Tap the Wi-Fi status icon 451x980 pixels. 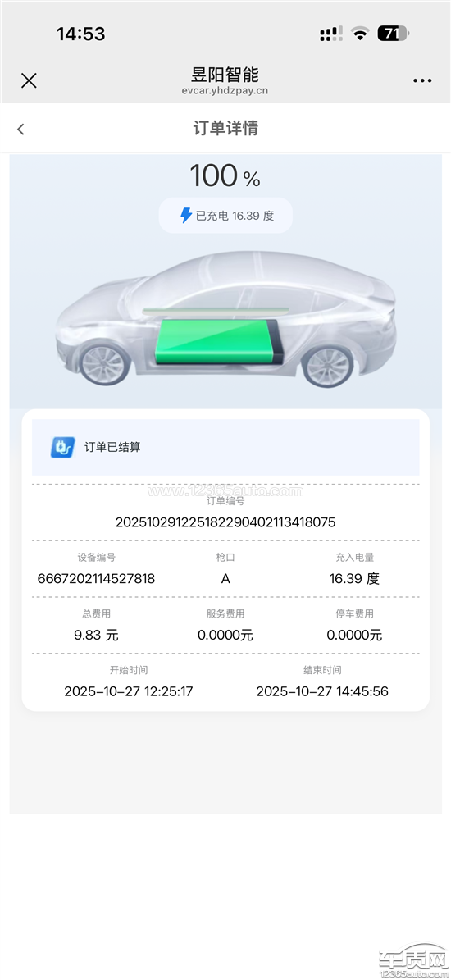coord(359,34)
